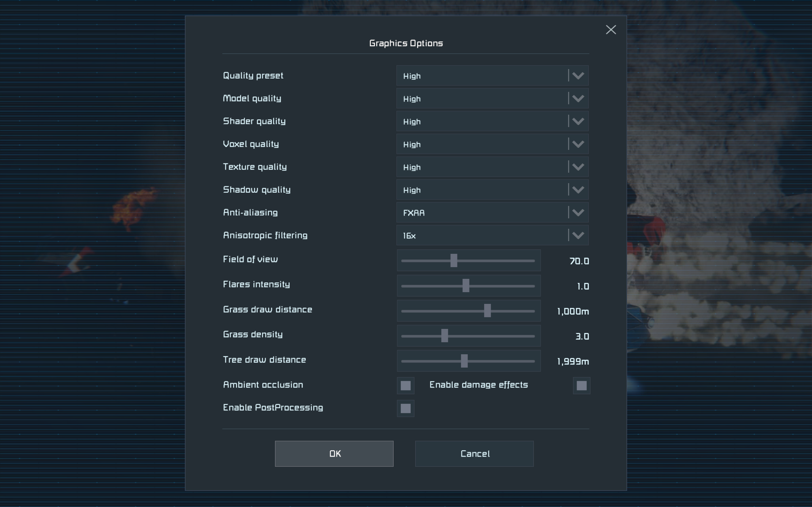
Task: Open Shader quality chevron menu
Action: point(578,121)
